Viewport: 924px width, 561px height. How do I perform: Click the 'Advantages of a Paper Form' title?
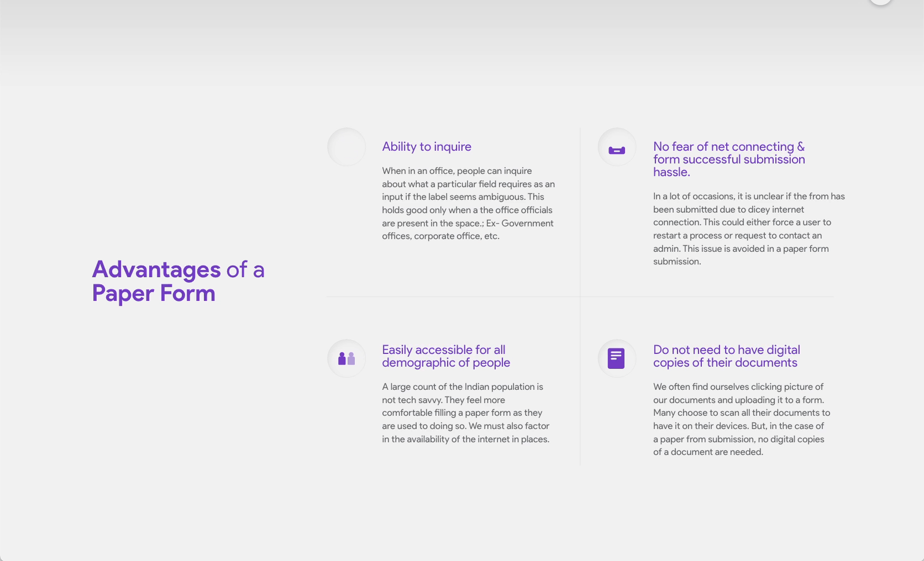pos(178,281)
